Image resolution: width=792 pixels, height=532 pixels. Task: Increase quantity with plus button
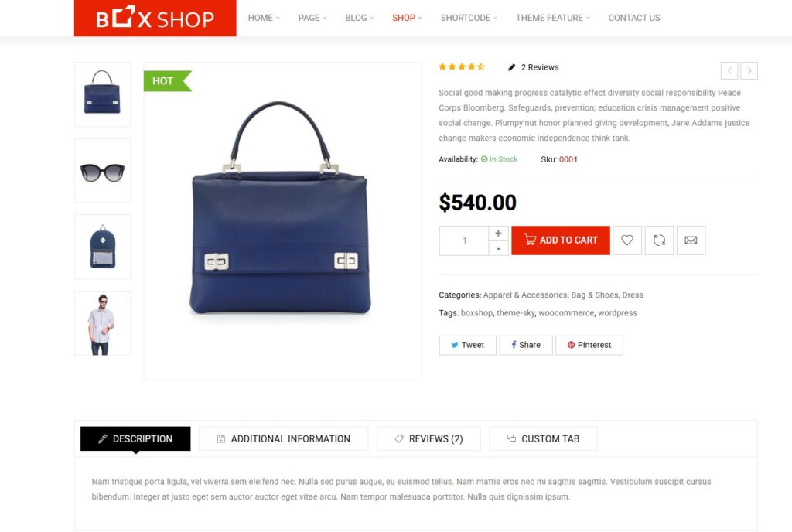(498, 234)
